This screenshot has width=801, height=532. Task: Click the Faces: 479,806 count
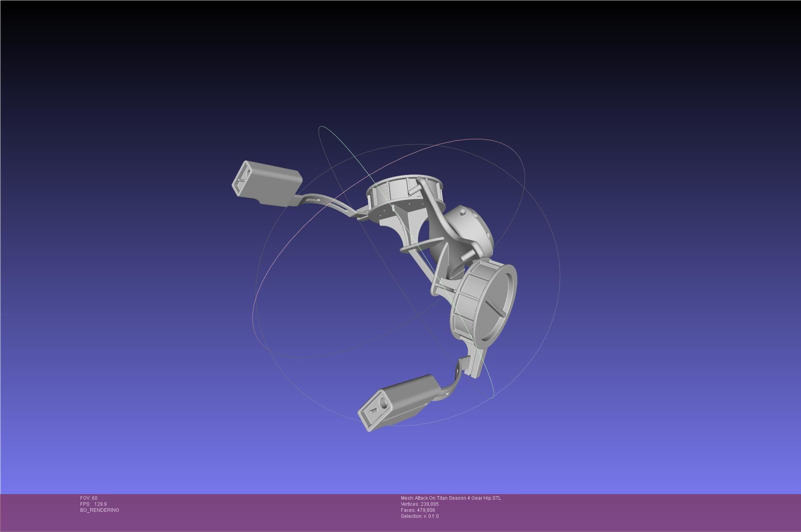point(418,510)
